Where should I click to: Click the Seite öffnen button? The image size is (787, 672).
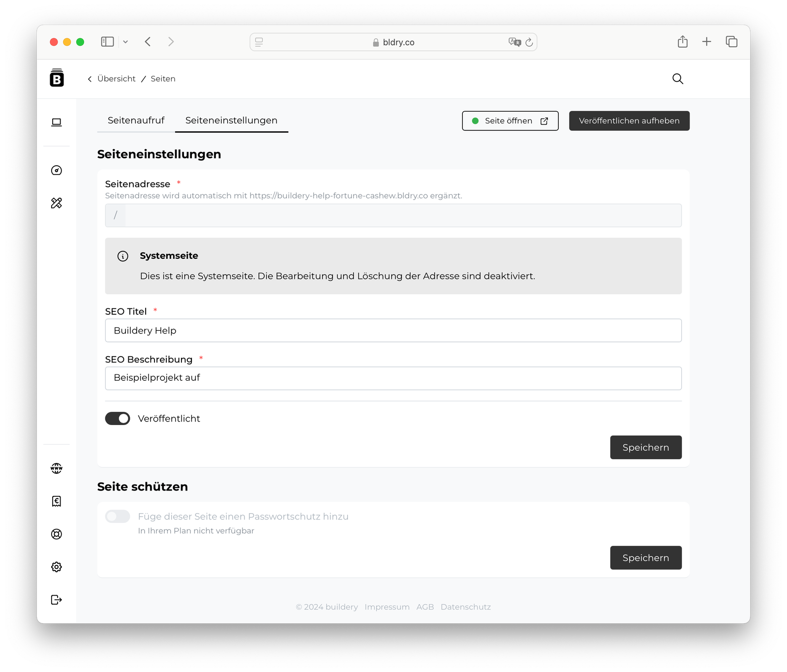pyautogui.click(x=510, y=121)
